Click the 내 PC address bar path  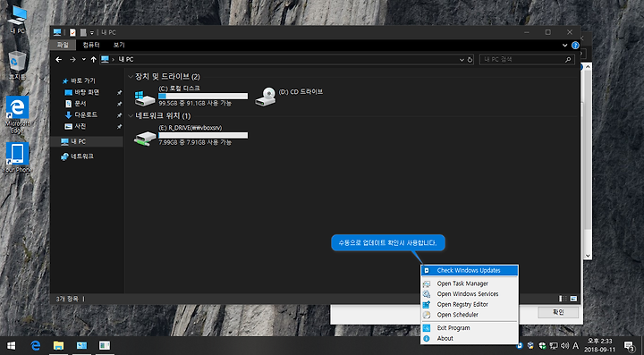coord(126,60)
